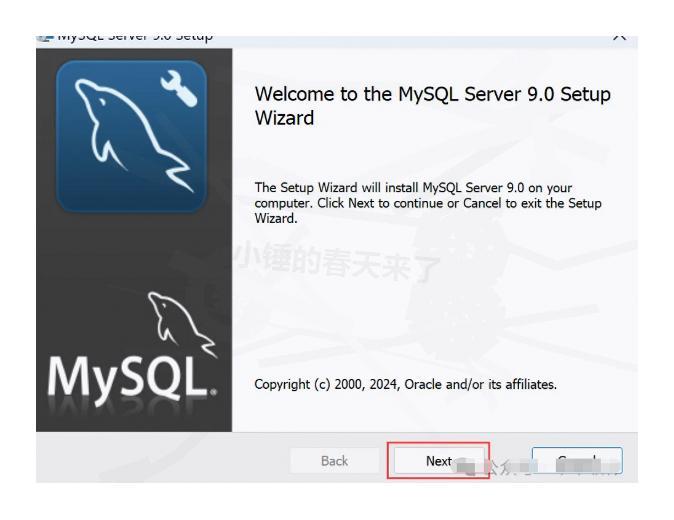Click the large dolphin in blue tile
674x520 pixels.
pos(125,140)
